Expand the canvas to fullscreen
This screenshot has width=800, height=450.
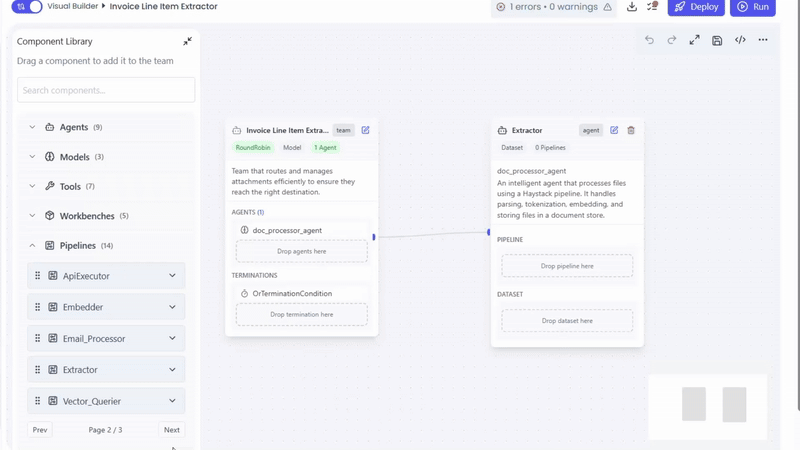click(x=694, y=40)
